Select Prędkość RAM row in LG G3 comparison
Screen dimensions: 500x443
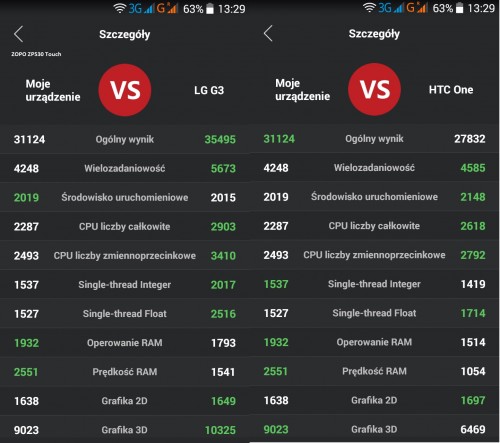point(125,372)
